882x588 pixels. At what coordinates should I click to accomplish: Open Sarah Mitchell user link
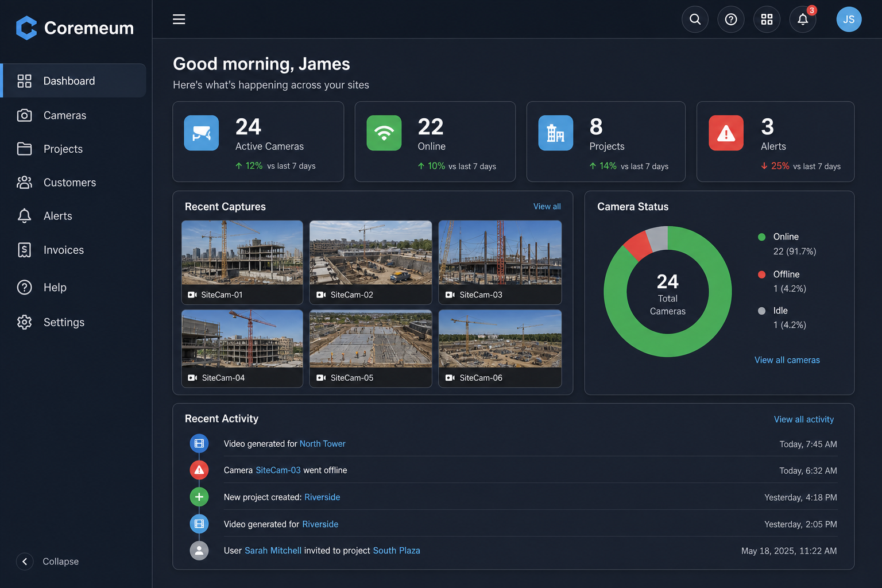pyautogui.click(x=273, y=551)
